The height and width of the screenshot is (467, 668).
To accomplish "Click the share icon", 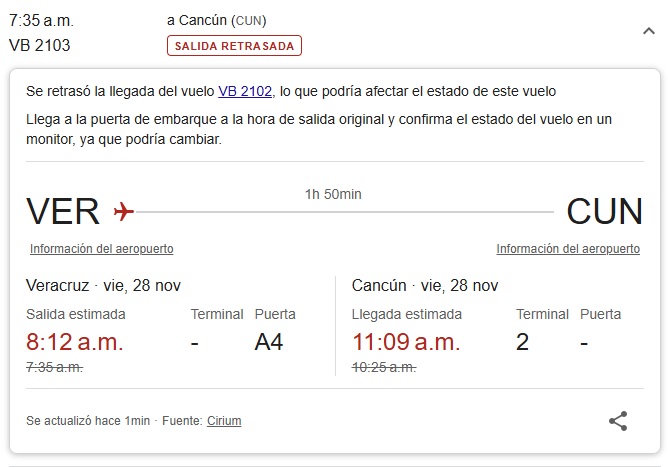I will (x=618, y=421).
